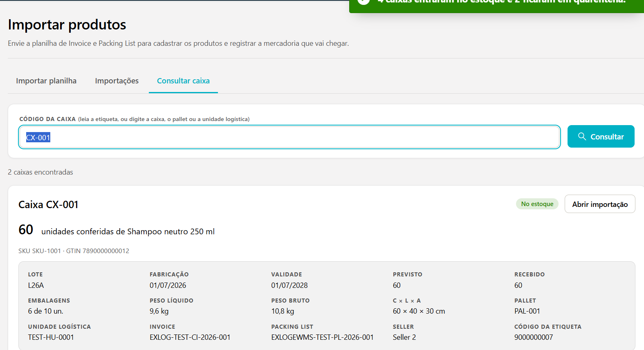Click the Previsto quantity 60
The height and width of the screenshot is (350, 644).
click(397, 285)
